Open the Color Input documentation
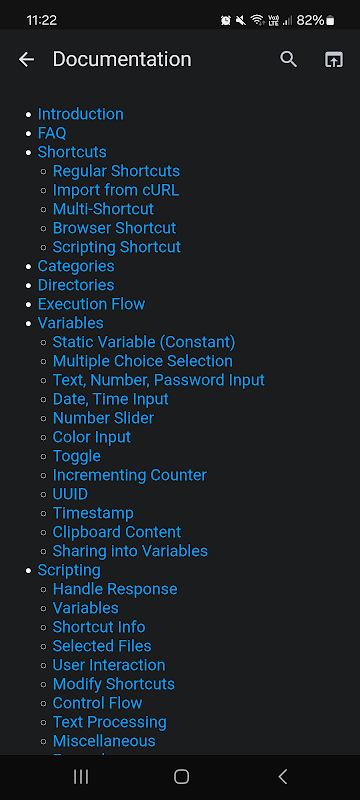Viewport: 360px width, 800px height. (x=92, y=437)
